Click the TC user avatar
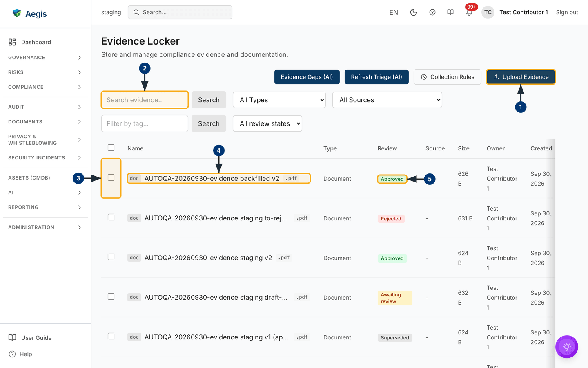 (x=488, y=12)
